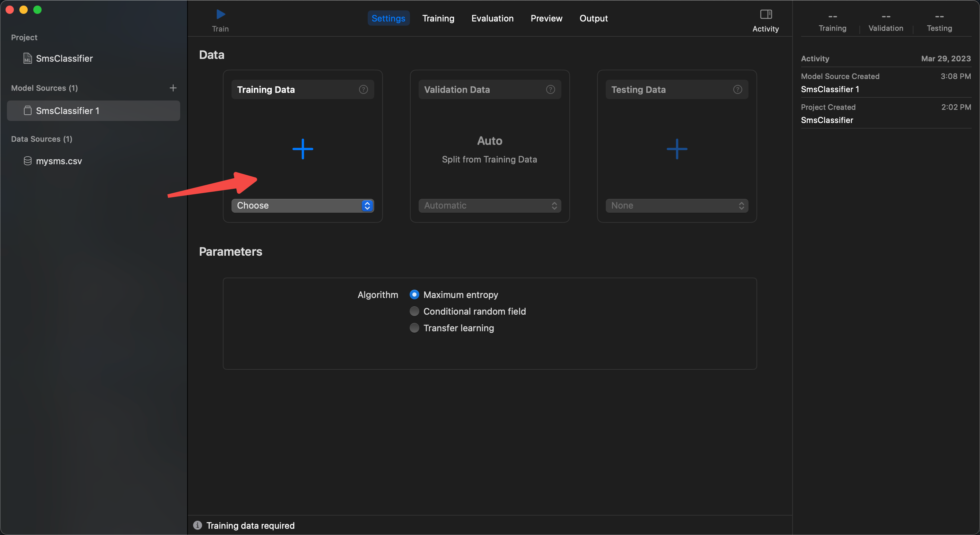
Task: Click the Testing Data help question mark
Action: tap(737, 89)
